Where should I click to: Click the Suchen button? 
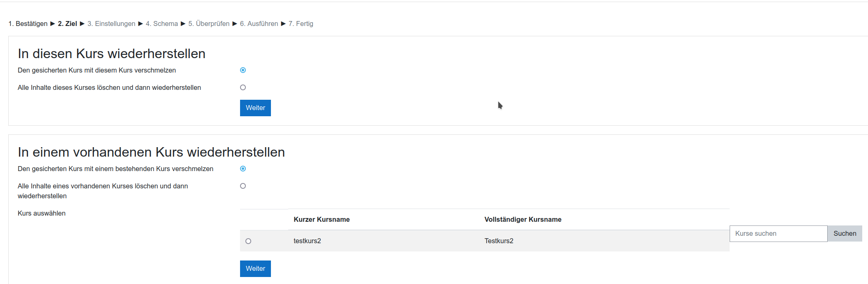pos(845,234)
